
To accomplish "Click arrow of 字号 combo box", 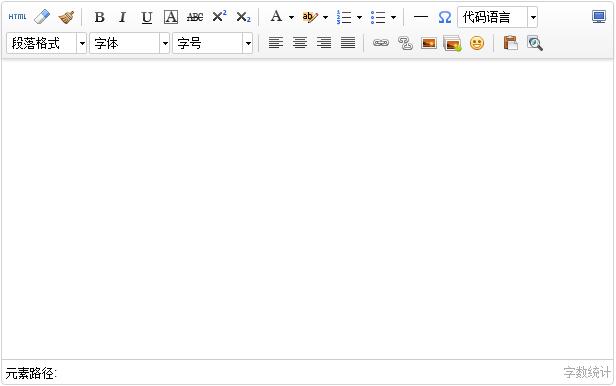I will (248, 43).
